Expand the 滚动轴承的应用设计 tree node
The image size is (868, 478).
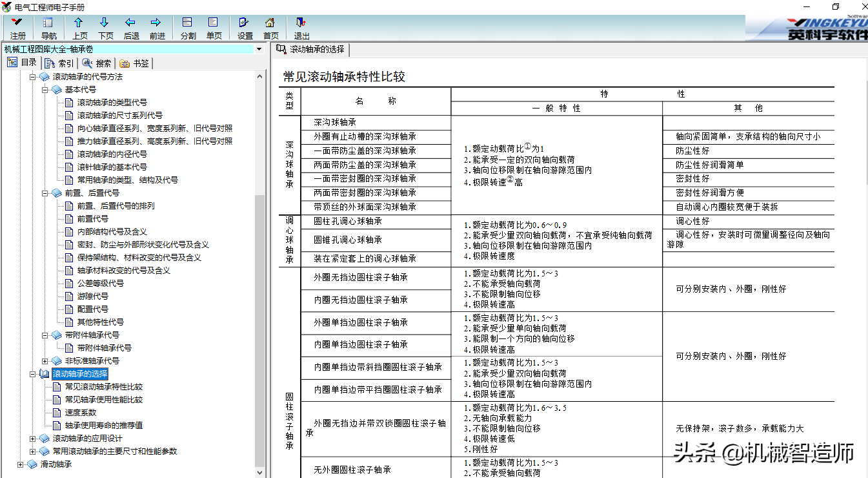tap(32, 439)
